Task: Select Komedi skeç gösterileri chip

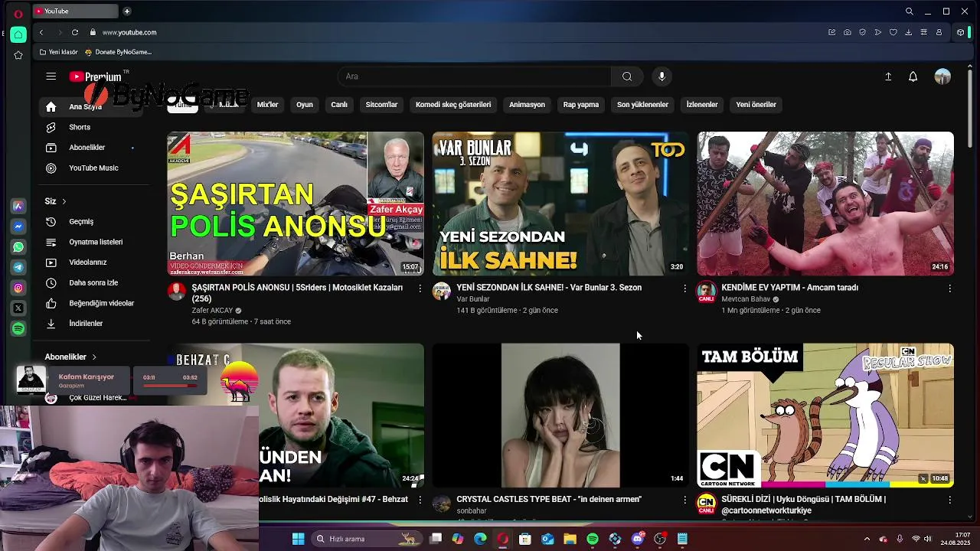Action: [x=453, y=105]
